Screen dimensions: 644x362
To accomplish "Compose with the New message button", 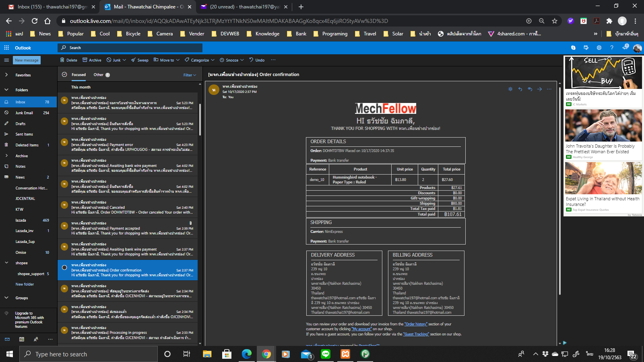I will coord(27,60).
